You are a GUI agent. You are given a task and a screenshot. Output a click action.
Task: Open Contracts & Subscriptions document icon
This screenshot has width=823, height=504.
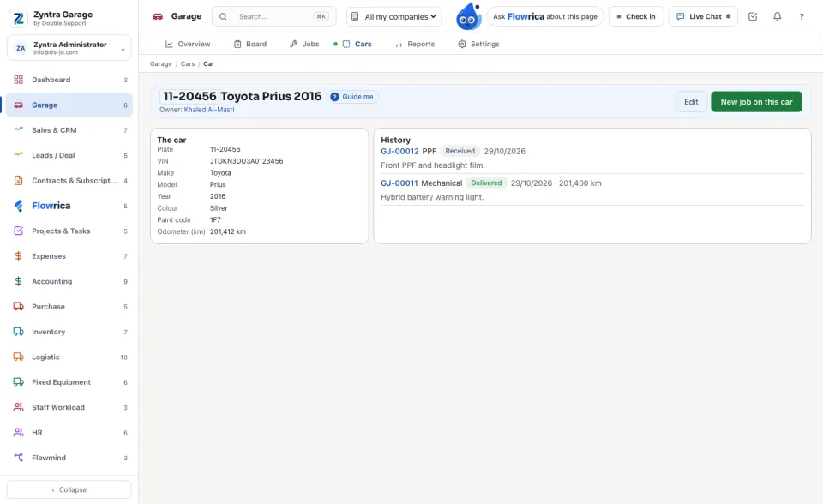18,181
